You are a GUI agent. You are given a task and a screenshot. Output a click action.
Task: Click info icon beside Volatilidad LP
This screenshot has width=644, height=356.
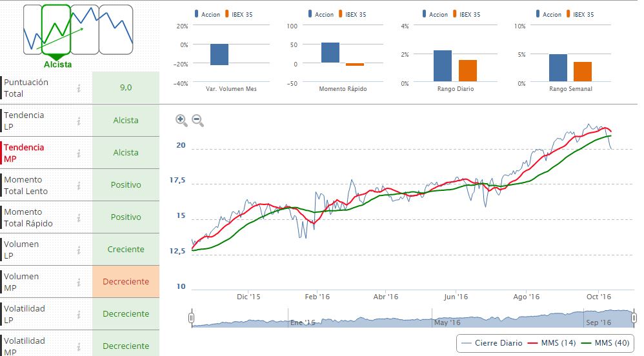(79, 314)
